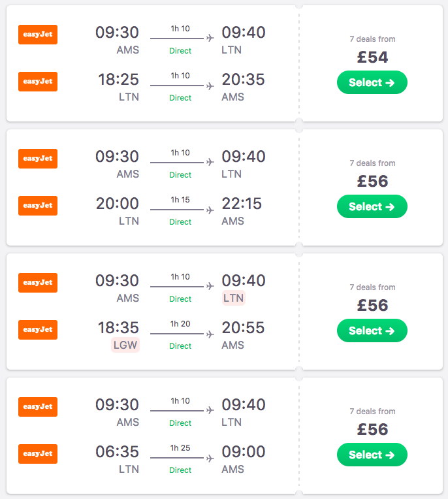Image resolution: width=448 pixels, height=499 pixels.
Task: Click the plane icon before the 20:35 arrival
Action: click(x=210, y=86)
